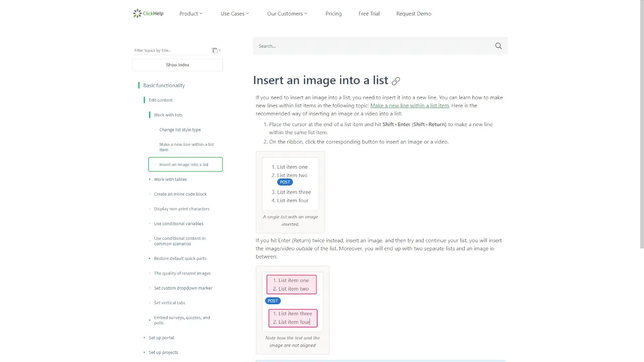Image resolution: width=644 pixels, height=362 pixels.
Task: Open the Our Customers dropdown
Action: pos(287,14)
